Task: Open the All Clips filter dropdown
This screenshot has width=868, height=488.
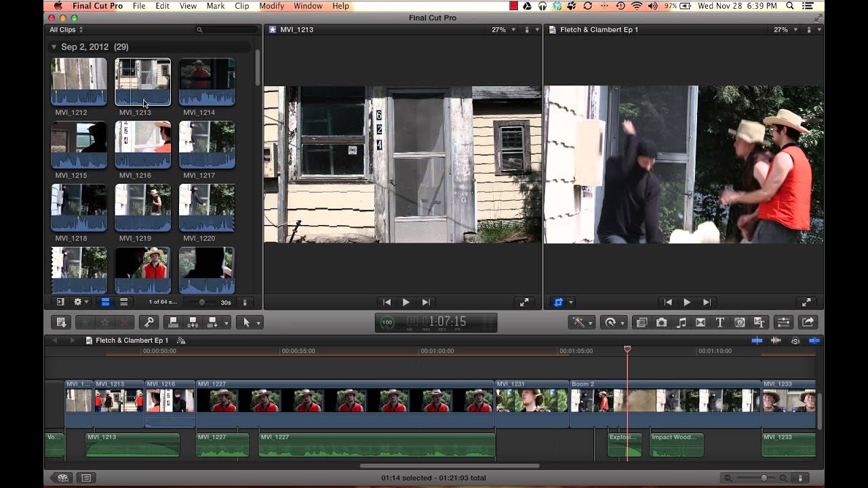Action: 66,30
